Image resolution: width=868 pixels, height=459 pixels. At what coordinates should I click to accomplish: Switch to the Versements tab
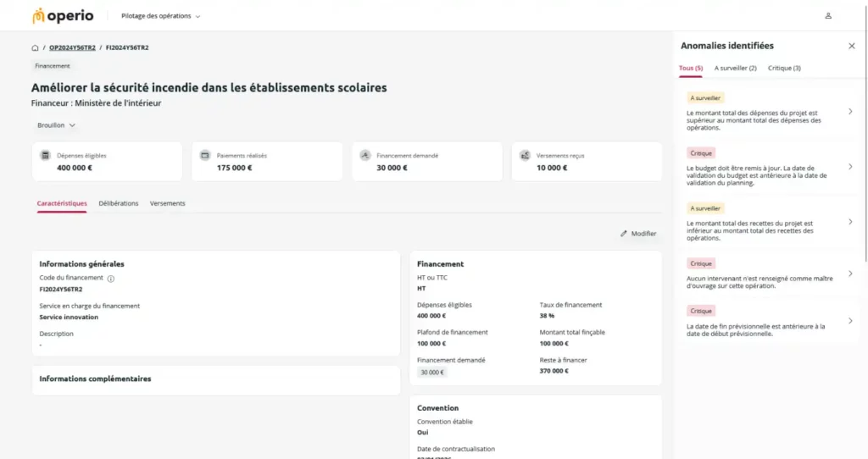(167, 203)
